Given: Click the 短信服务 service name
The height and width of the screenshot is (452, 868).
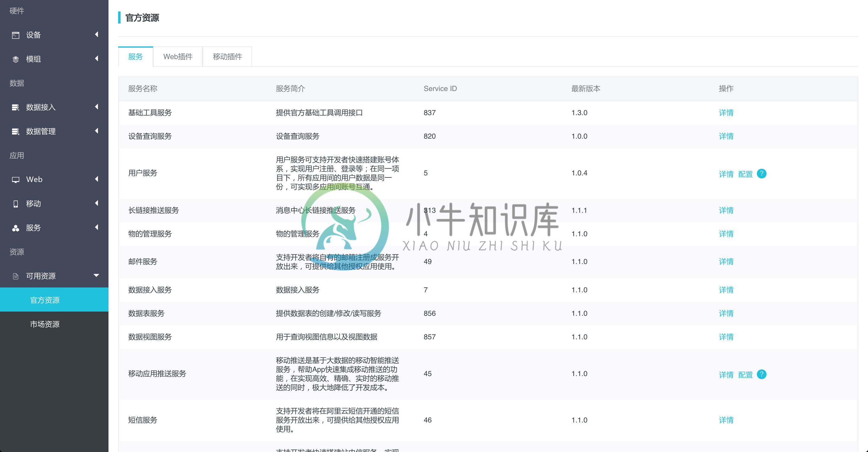Looking at the screenshot, I should pyautogui.click(x=143, y=420).
